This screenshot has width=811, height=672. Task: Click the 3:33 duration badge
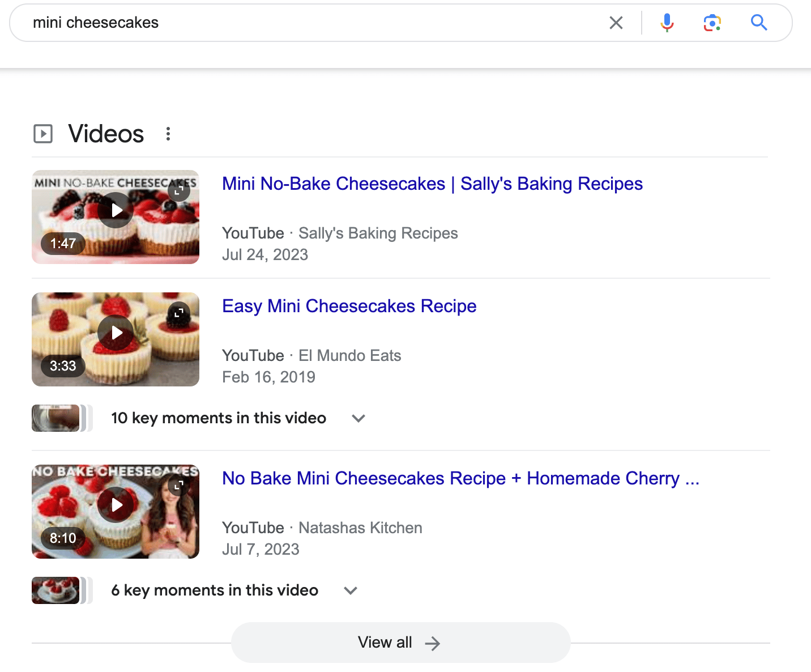click(63, 366)
